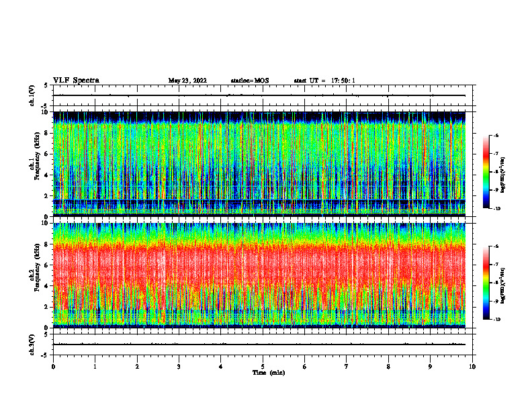This screenshot has width=532, height=411.
Task: Click the ch.2 spectrogram panel
Action: [x=259, y=275]
